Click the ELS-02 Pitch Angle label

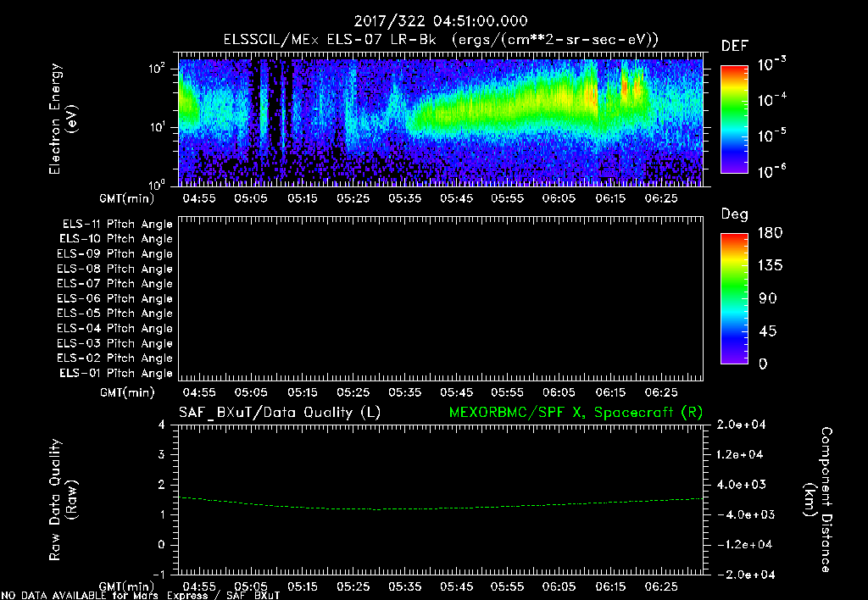[114, 358]
